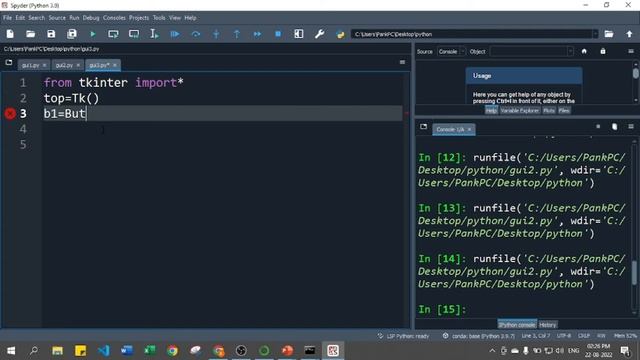The height and width of the screenshot is (360, 640).
Task: Open the Search menu
Action: pos(36,18)
